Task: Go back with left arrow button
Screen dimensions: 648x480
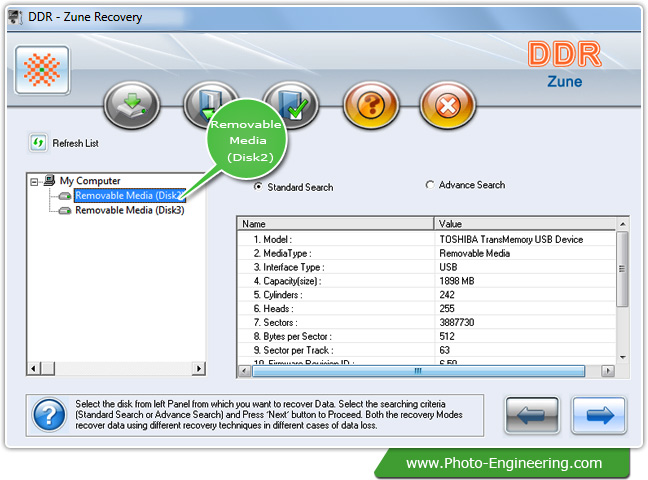Action: click(532, 415)
